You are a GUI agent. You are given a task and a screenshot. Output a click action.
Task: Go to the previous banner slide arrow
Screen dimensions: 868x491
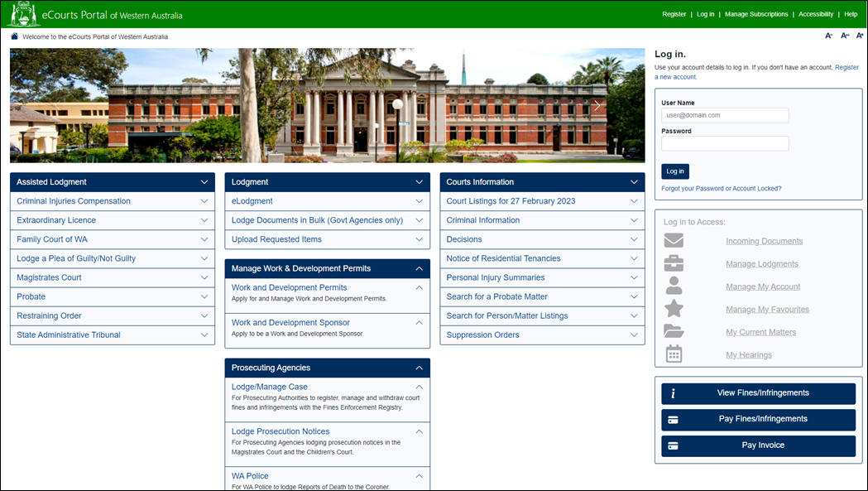click(x=58, y=105)
